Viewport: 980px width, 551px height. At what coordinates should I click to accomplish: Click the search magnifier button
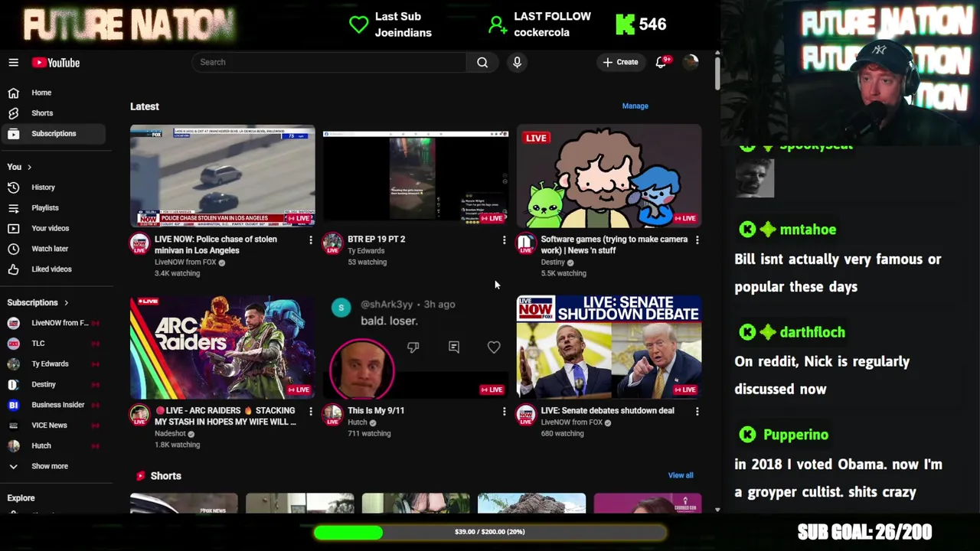pyautogui.click(x=482, y=62)
